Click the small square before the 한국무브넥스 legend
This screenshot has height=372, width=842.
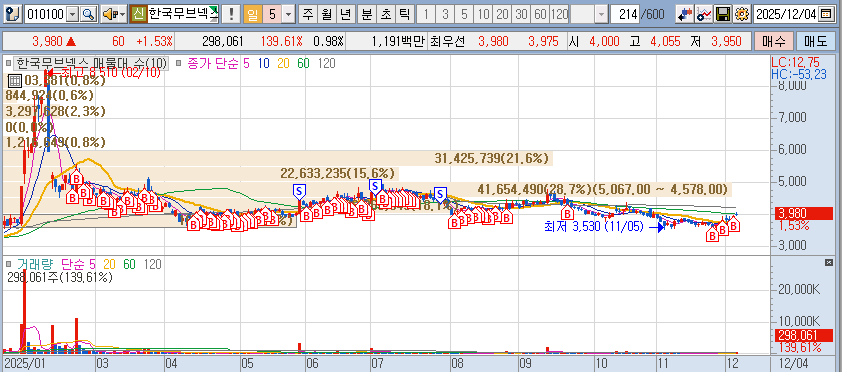[9, 63]
